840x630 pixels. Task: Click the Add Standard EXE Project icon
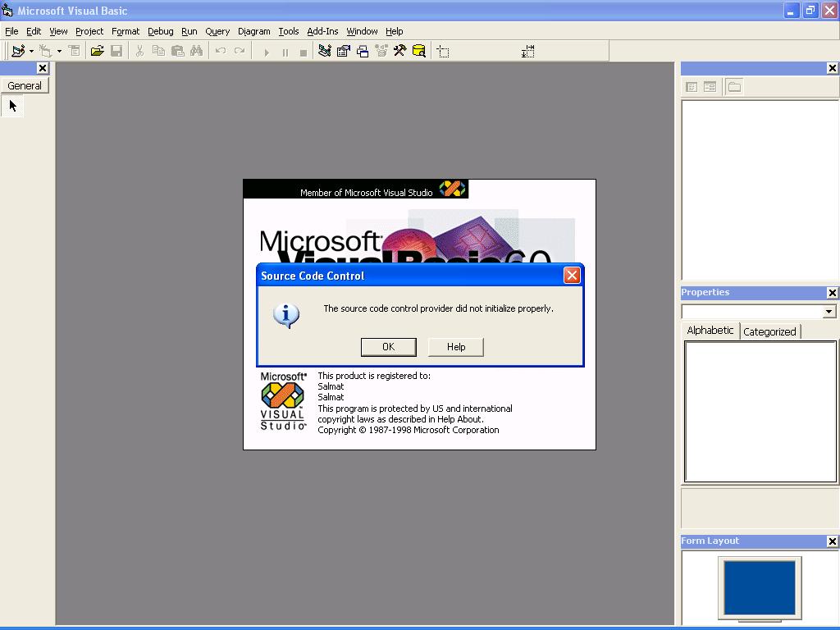point(18,51)
